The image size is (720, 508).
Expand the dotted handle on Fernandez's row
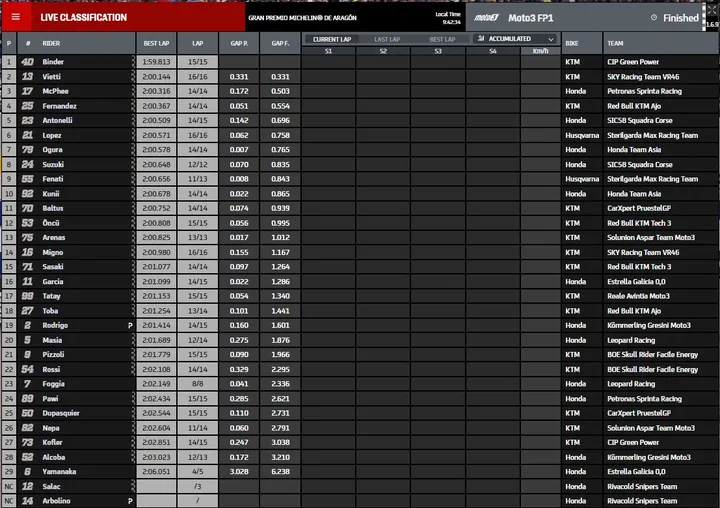[x=133, y=106]
